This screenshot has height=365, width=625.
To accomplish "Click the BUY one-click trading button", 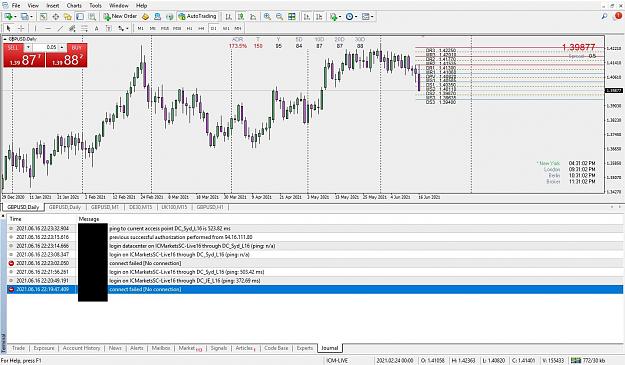I will (x=77, y=47).
